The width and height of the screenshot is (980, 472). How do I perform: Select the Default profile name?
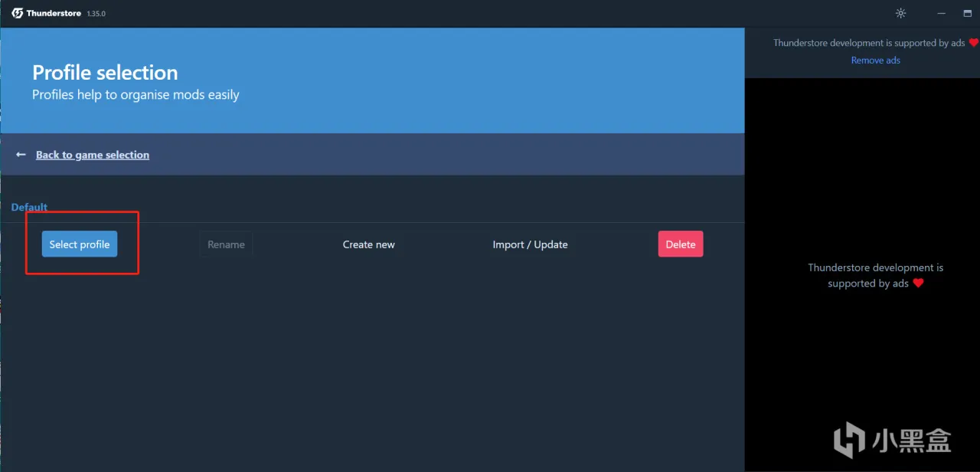click(29, 207)
